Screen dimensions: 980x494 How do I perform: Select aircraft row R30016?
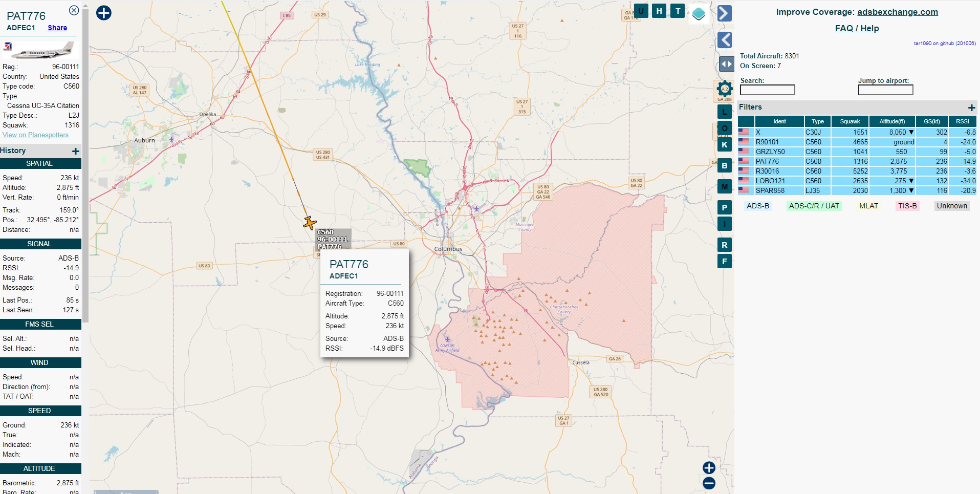(x=857, y=171)
